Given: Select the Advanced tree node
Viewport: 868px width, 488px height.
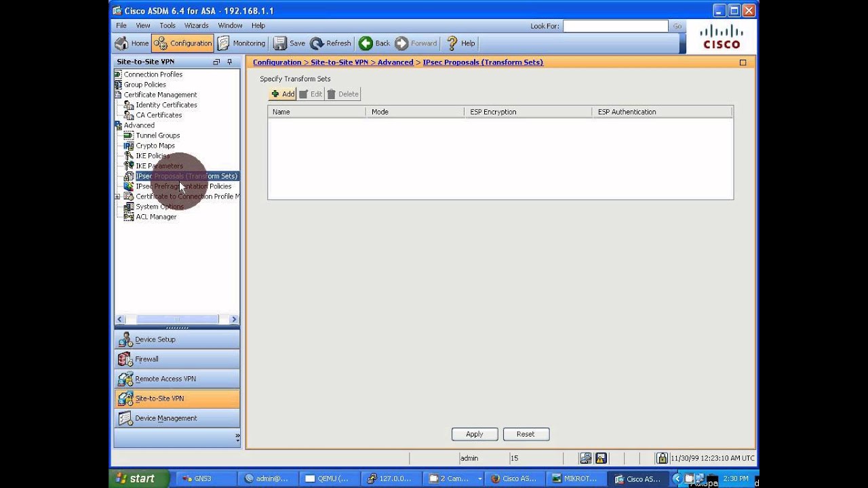Looking at the screenshot, I should [139, 125].
